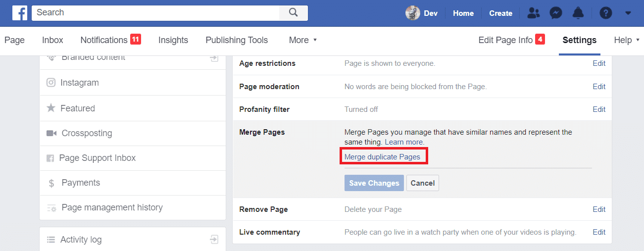Switch to the Insights tab

click(x=173, y=40)
